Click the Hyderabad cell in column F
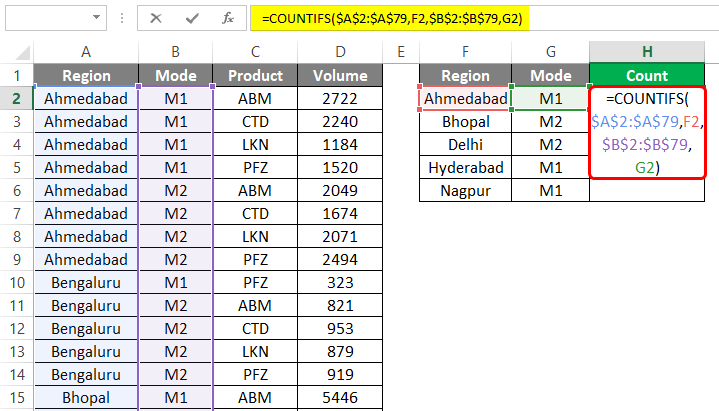This screenshot has width=719, height=411. coord(465,167)
